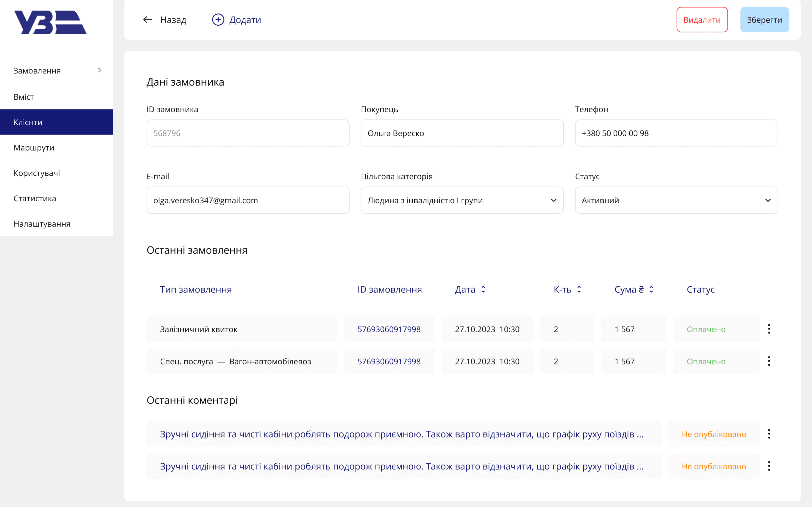Open options menu for Залізничний квиток order
This screenshot has height=507, width=812.
[x=769, y=329]
